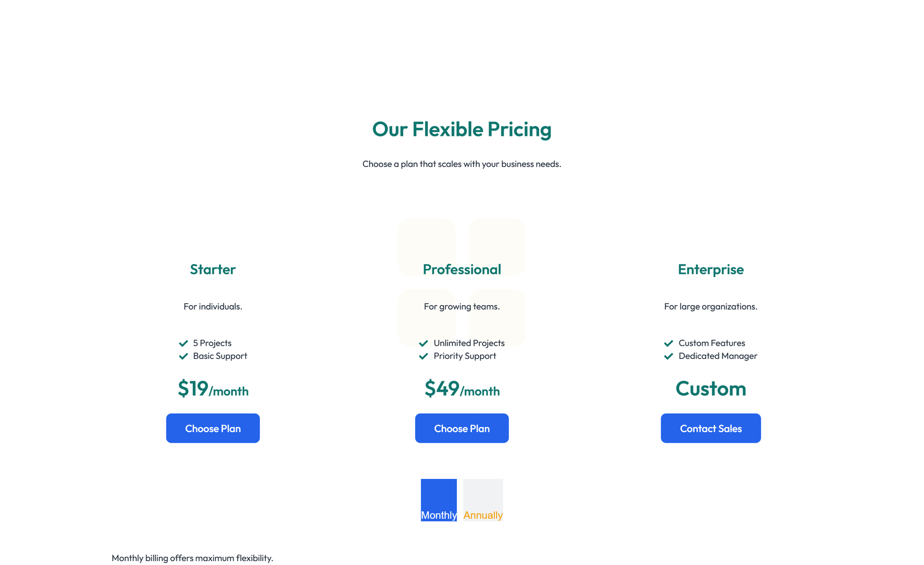This screenshot has width=924, height=565.
Task: Click the checkmark beside Dedicated Manager
Action: pyautogui.click(x=669, y=356)
